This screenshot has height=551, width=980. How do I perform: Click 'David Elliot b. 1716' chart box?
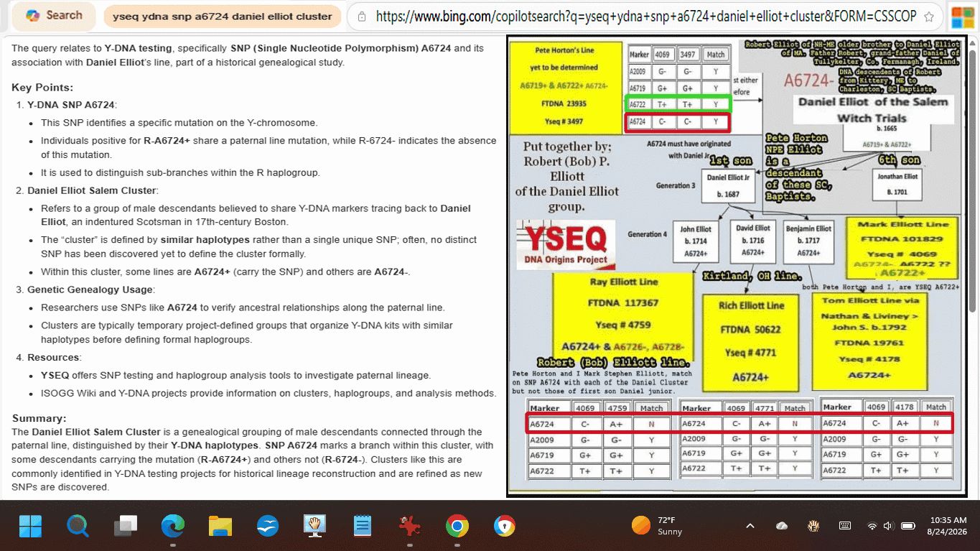752,241
